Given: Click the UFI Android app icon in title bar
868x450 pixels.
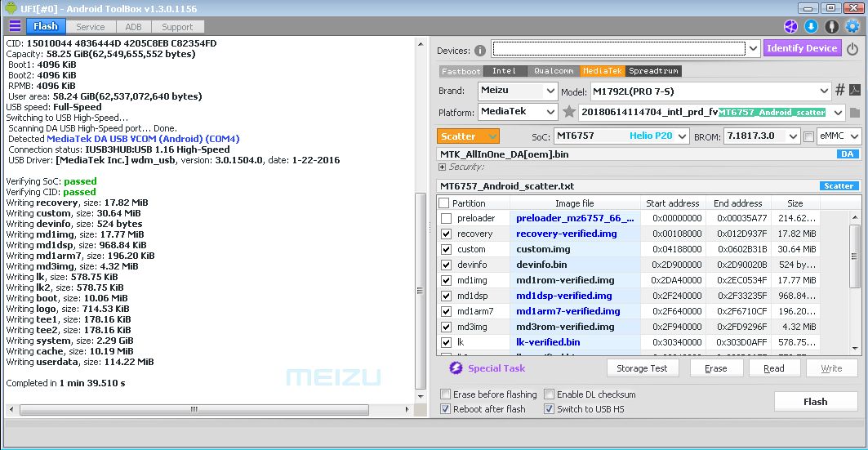Looking at the screenshot, I should [11, 8].
